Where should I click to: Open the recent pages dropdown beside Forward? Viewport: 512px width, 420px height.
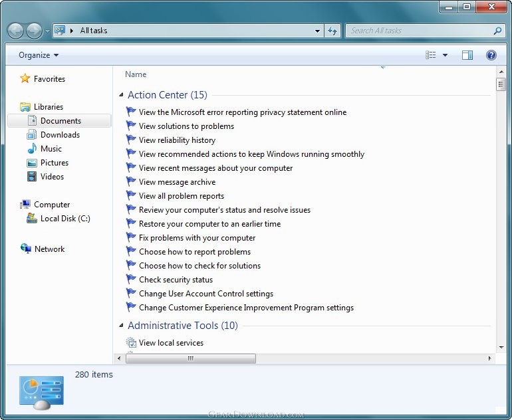coord(47,31)
